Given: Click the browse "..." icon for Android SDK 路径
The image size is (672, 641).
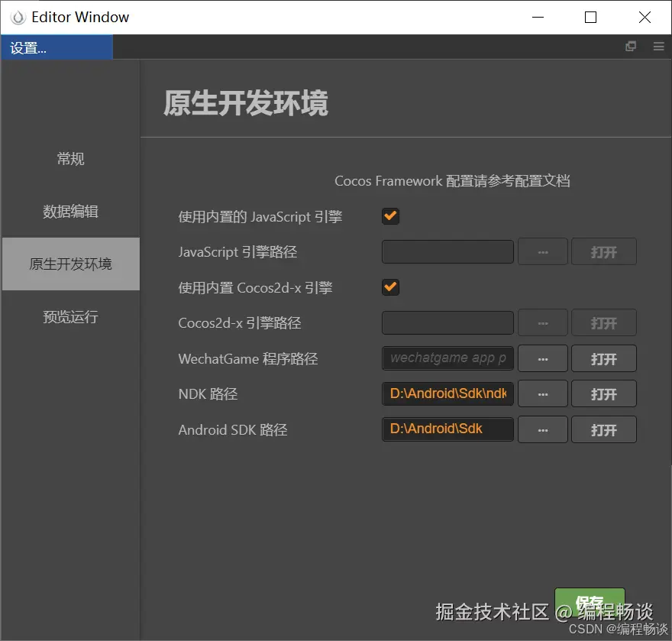Looking at the screenshot, I should pos(542,429).
